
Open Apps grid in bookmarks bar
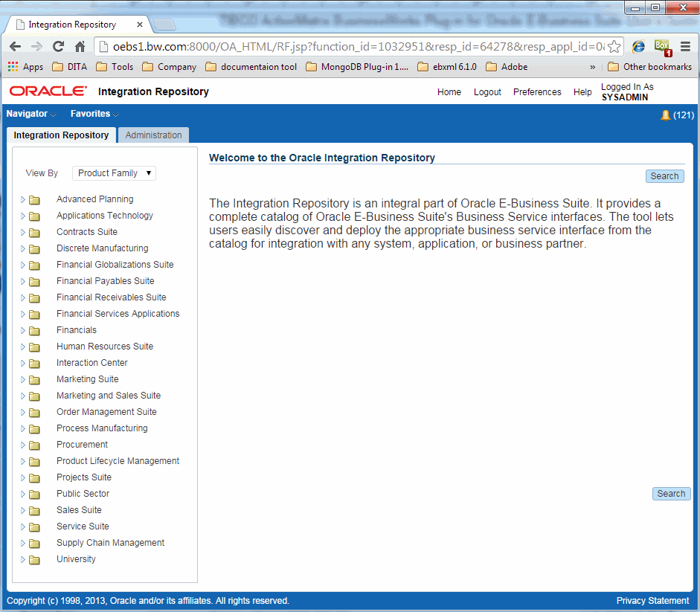pyautogui.click(x=25, y=67)
